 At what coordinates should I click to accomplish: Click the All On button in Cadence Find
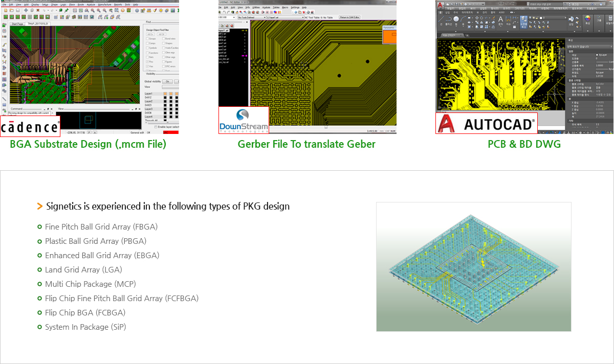tap(150, 34)
